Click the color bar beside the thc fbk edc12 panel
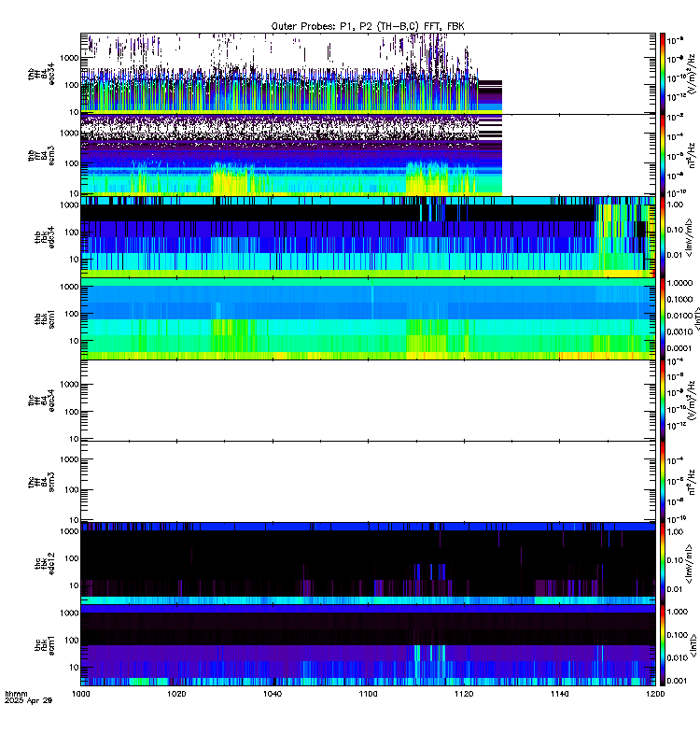 [663, 564]
